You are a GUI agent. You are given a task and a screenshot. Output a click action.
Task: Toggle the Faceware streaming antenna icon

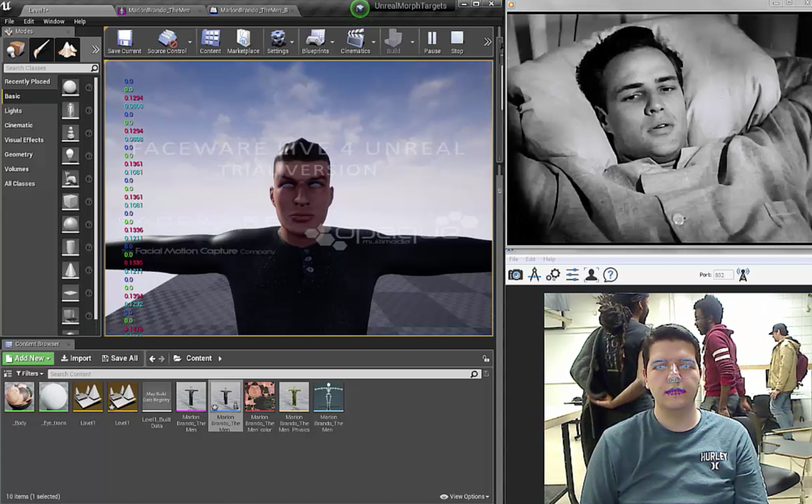coord(743,275)
